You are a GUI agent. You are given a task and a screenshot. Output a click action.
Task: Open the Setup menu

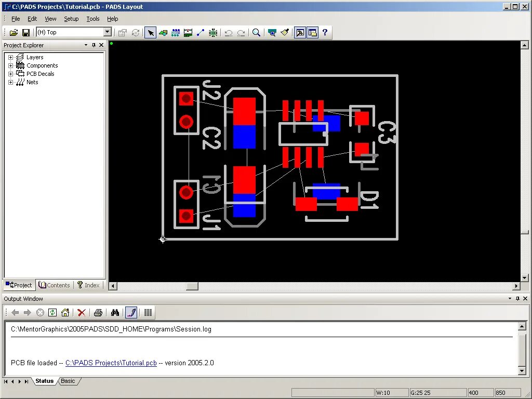point(71,19)
